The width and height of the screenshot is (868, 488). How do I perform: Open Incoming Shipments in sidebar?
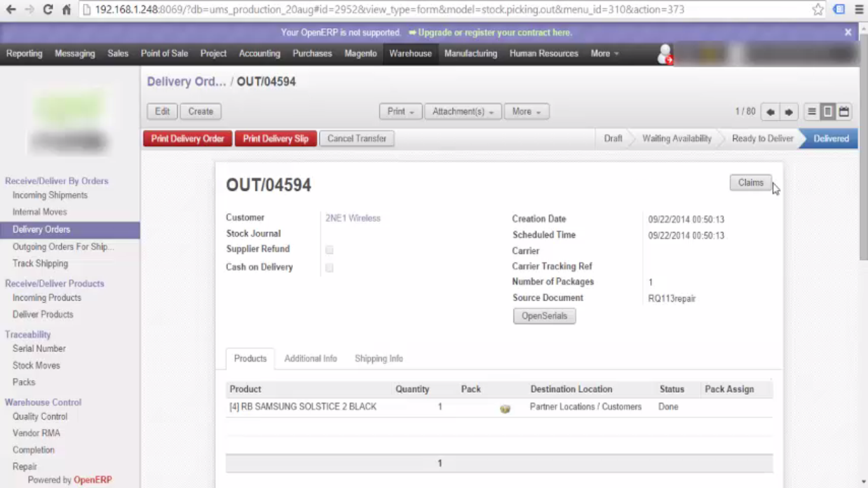pos(50,195)
